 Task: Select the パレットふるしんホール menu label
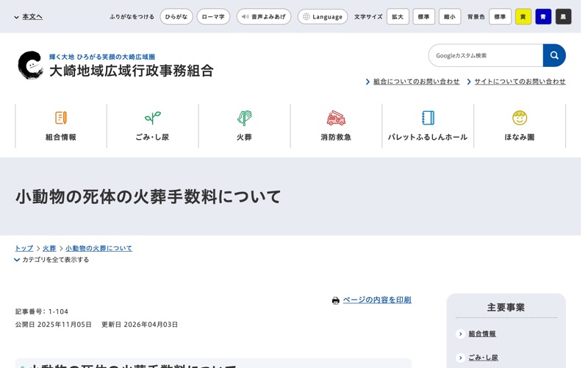tap(428, 138)
